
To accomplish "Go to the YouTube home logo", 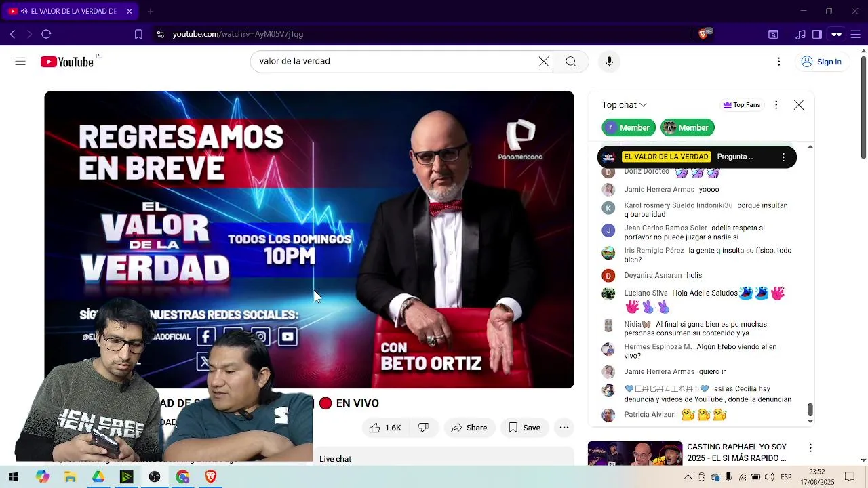I will point(66,62).
